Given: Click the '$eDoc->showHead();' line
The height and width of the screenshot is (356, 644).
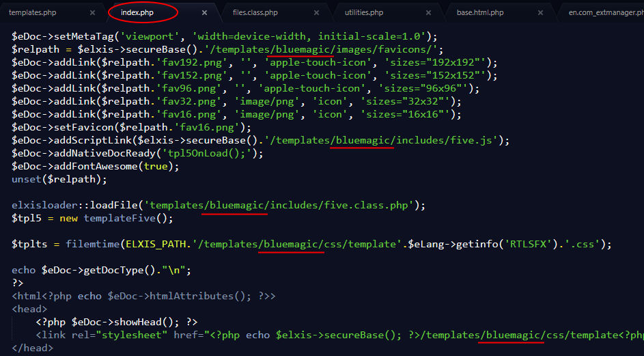Looking at the screenshot, I should (116, 322).
